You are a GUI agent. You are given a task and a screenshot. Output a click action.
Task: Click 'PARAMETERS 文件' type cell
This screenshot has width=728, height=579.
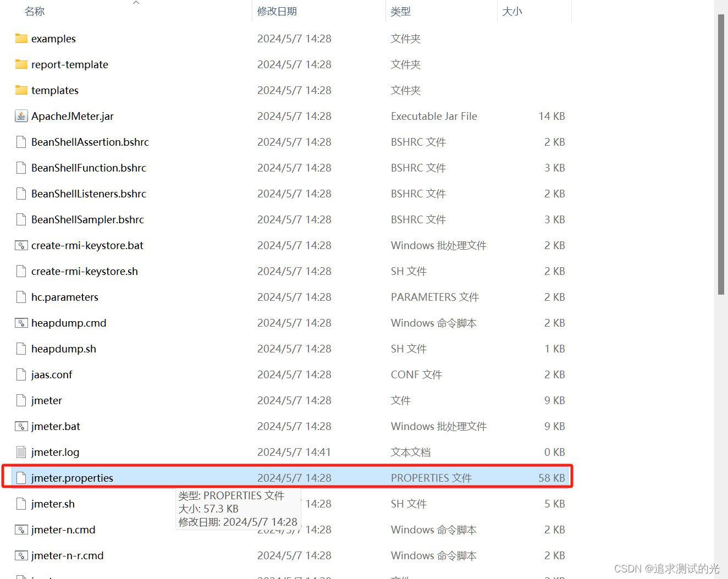tap(435, 297)
